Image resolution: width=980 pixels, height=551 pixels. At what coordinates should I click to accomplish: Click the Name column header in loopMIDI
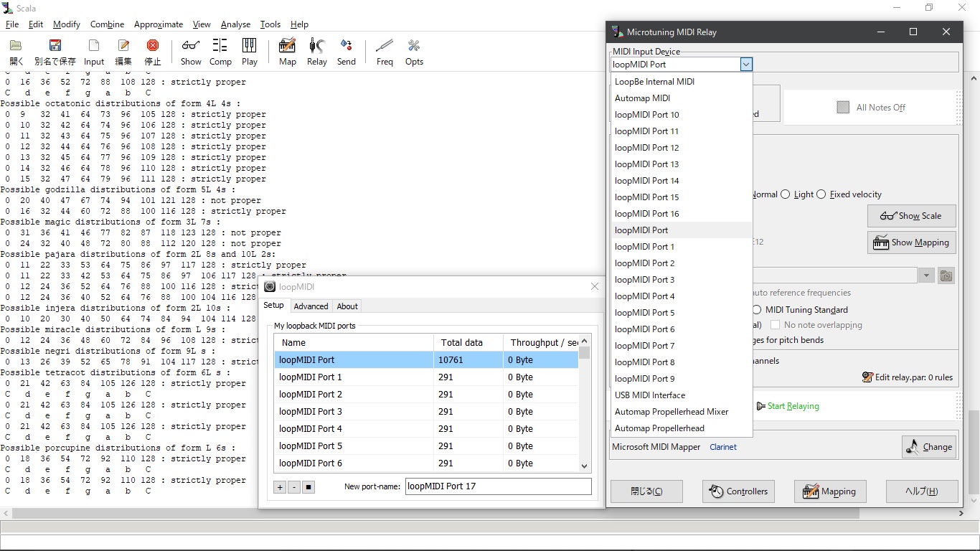354,343
